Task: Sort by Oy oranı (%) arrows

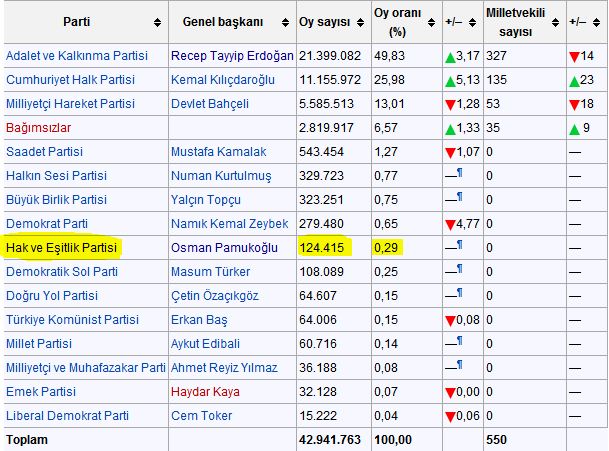Action: coord(432,23)
